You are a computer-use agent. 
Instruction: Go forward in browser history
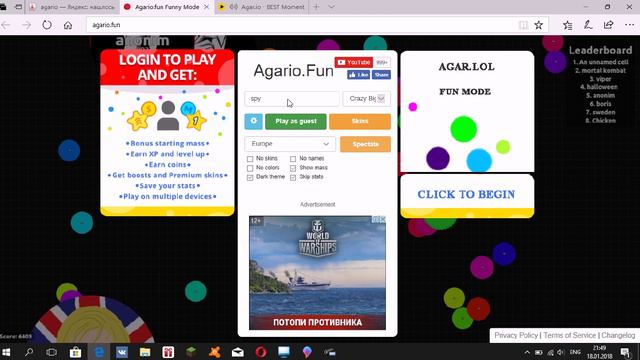click(x=27, y=25)
